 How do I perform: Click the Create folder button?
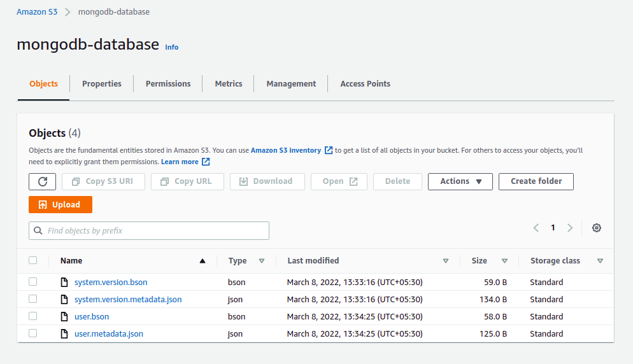tap(536, 181)
